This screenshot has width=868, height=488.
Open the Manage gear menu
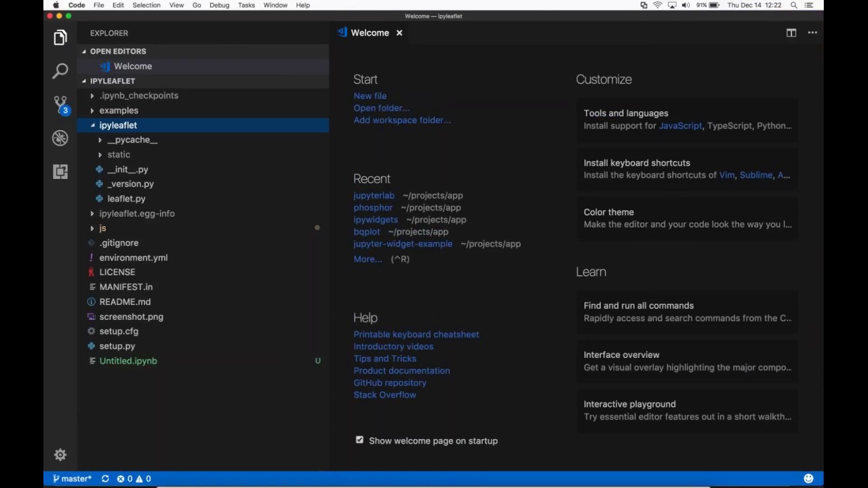[60, 455]
